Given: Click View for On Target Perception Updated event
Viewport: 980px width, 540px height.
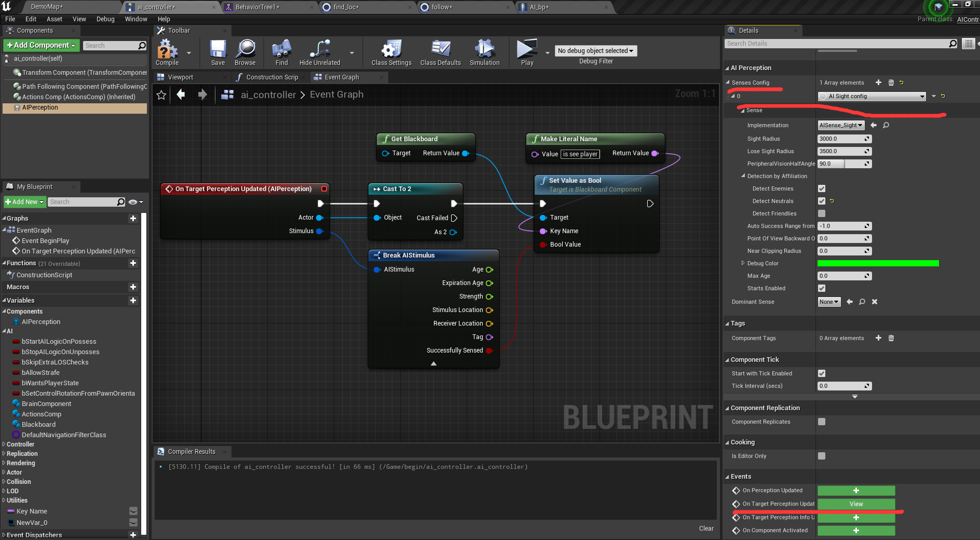Looking at the screenshot, I should point(855,504).
